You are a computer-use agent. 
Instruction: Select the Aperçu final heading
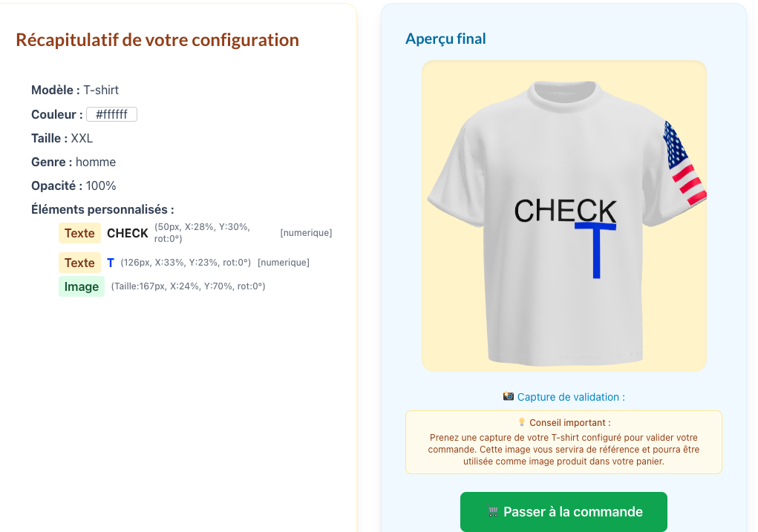(445, 39)
